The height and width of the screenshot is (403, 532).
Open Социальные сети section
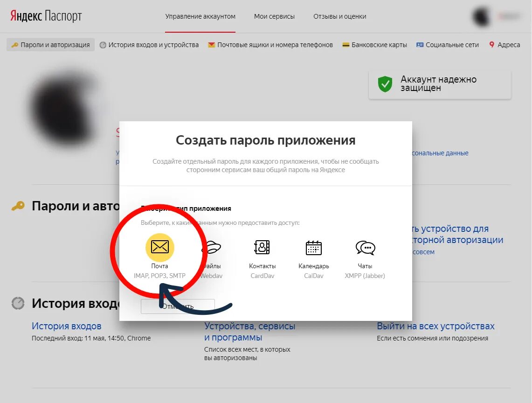448,45
